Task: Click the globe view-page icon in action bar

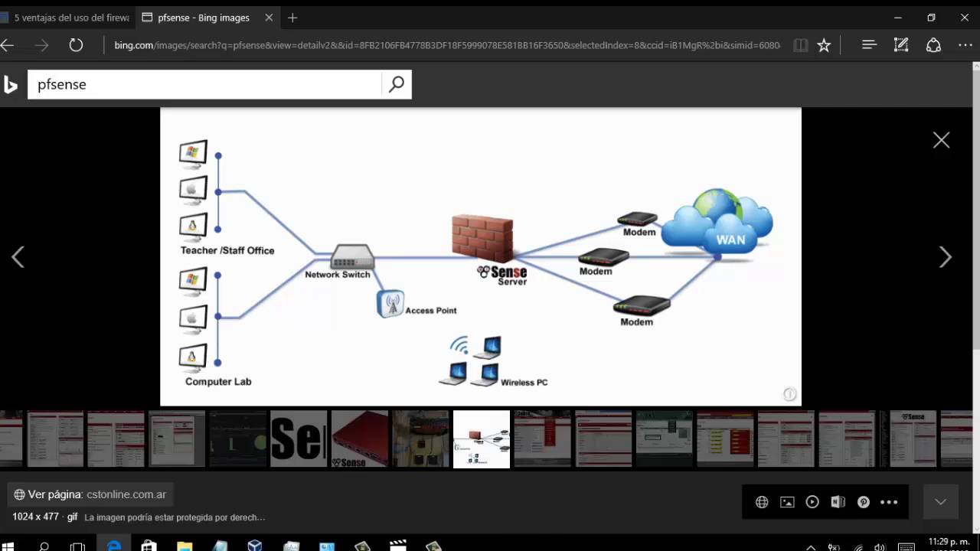Action: click(762, 502)
